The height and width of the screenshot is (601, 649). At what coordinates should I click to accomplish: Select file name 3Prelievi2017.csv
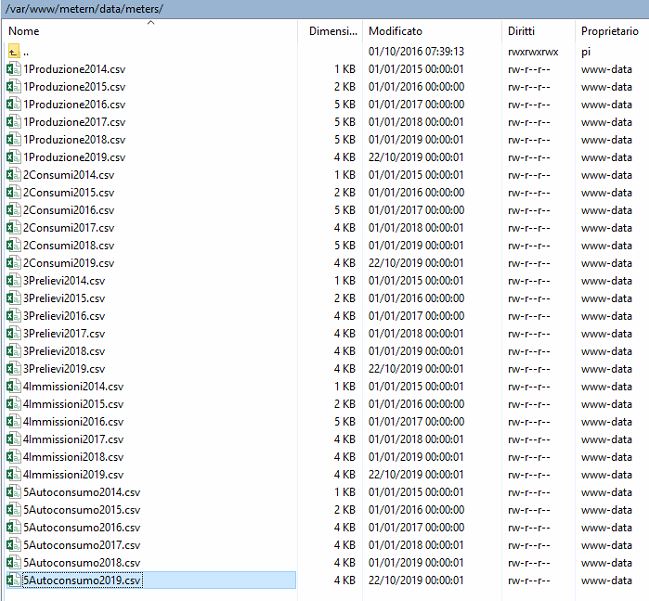point(64,334)
